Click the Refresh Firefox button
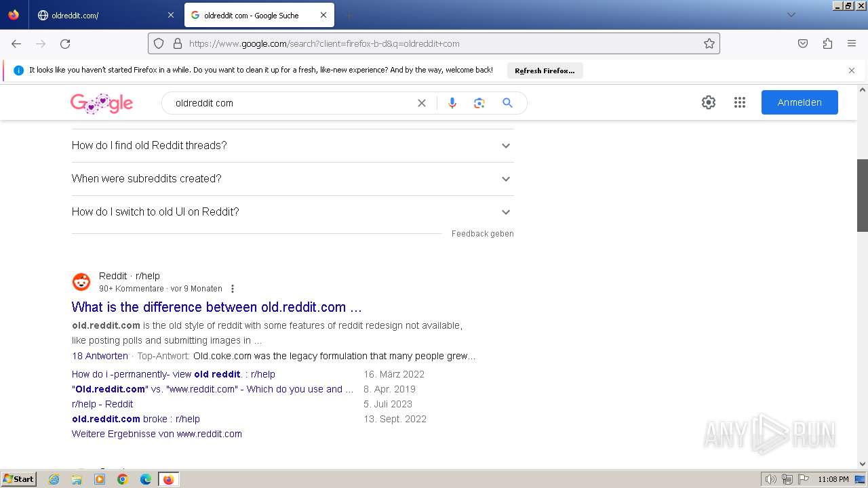Viewport: 868px width, 488px height. (x=545, y=70)
